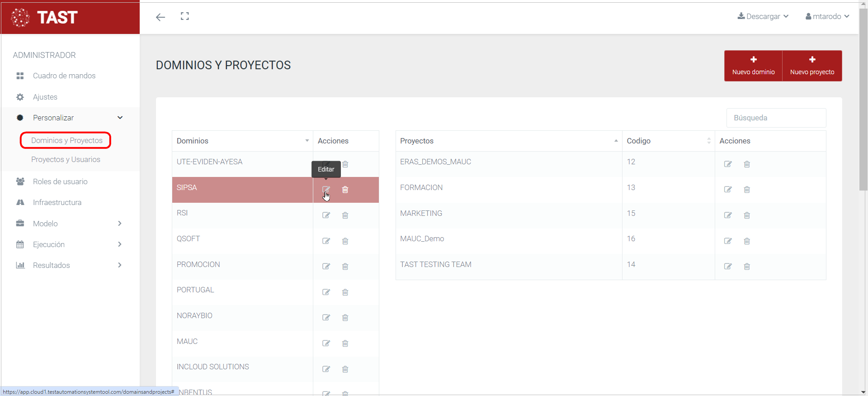Click trash icon for PORTUGAL domain
The width and height of the screenshot is (868, 396).
(345, 292)
